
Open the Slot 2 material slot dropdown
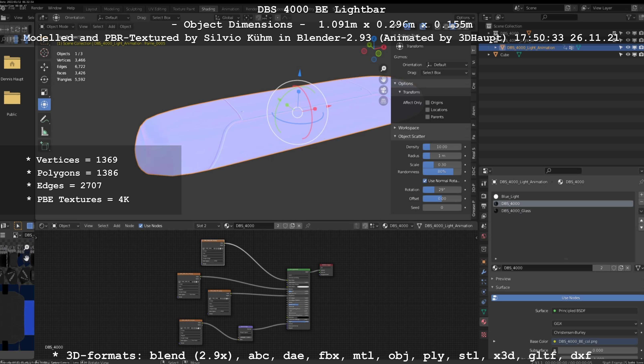pyautogui.click(x=208, y=226)
